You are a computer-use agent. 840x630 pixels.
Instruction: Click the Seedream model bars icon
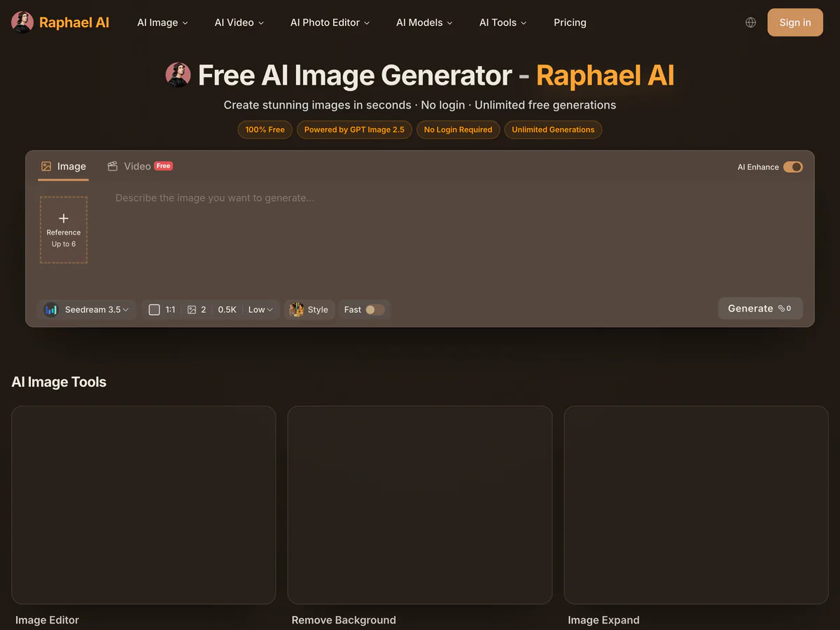(51, 309)
